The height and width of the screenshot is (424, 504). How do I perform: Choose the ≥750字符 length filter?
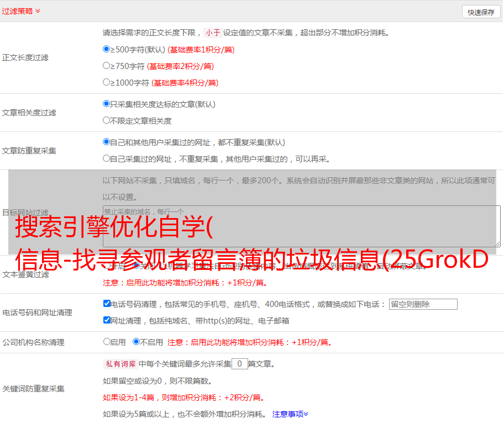107,66
